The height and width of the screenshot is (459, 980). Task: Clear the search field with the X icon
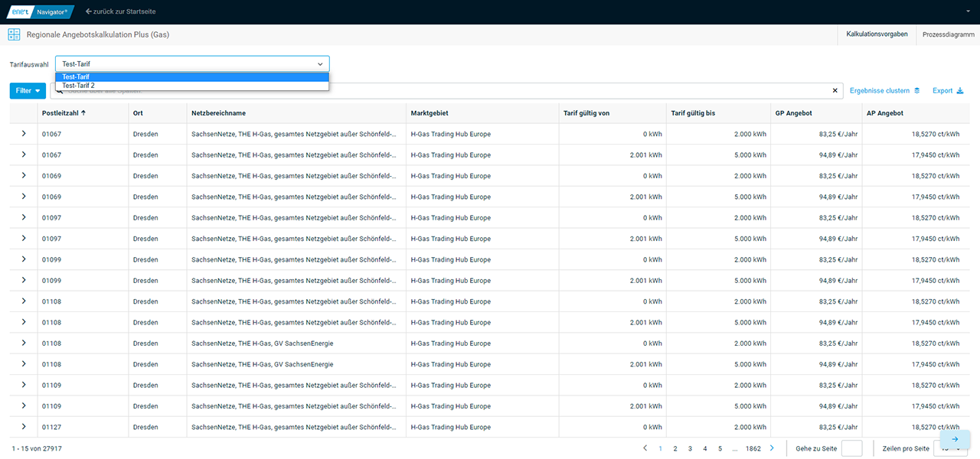pyautogui.click(x=835, y=91)
